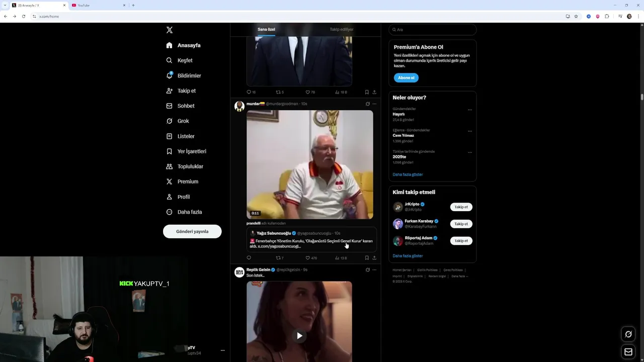Reload the page in browser
The image size is (644, 362).
click(23, 17)
